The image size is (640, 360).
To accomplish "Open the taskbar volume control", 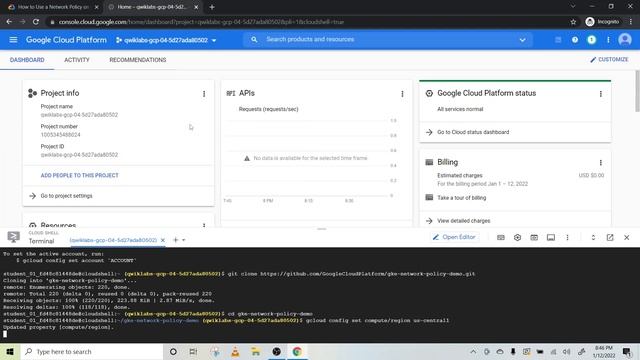I will tap(567, 351).
